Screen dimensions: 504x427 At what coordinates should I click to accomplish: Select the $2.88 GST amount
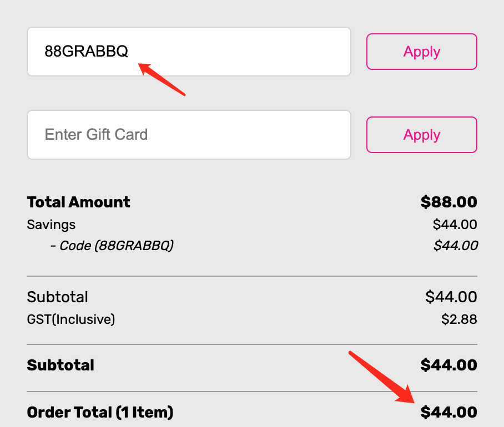pyautogui.click(x=458, y=319)
